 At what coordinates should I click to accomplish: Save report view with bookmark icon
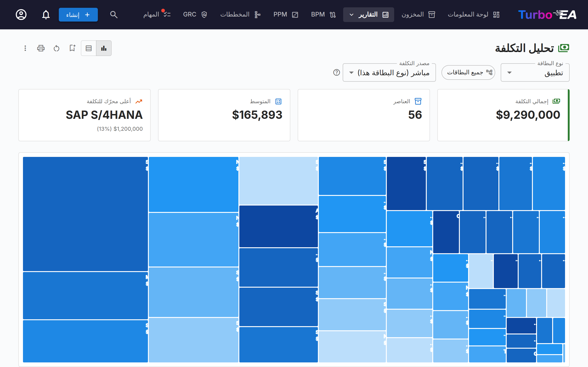click(72, 48)
